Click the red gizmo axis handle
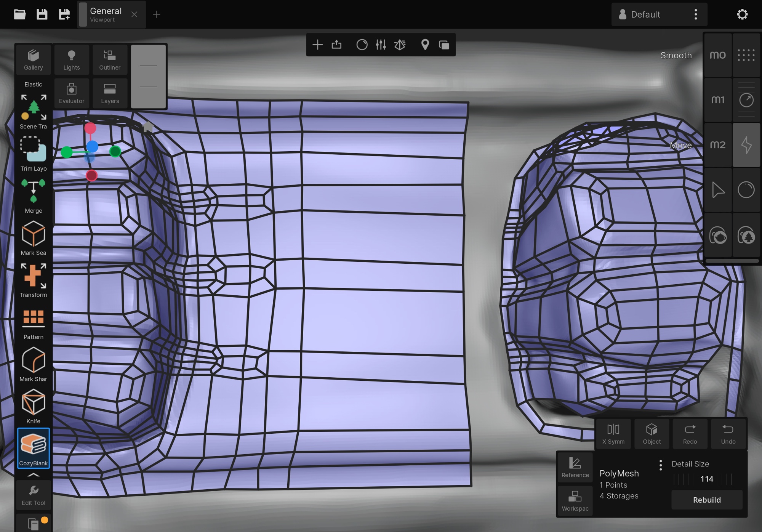The width and height of the screenshot is (762, 532). click(90, 128)
